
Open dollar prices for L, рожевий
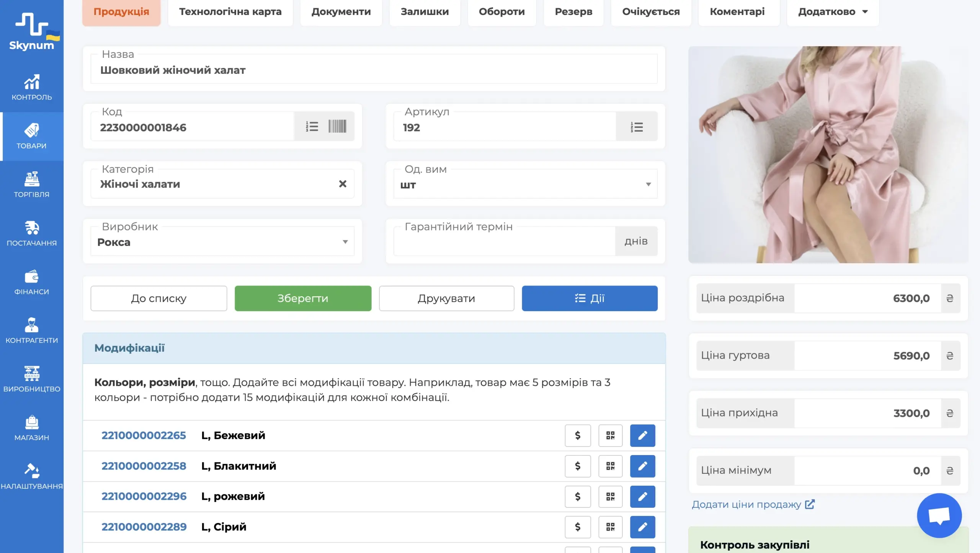click(578, 496)
